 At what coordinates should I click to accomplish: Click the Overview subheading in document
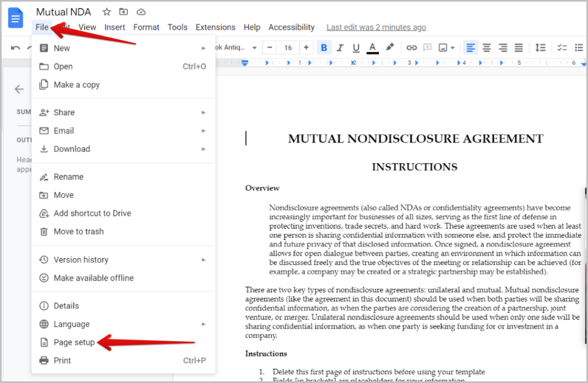coord(262,188)
